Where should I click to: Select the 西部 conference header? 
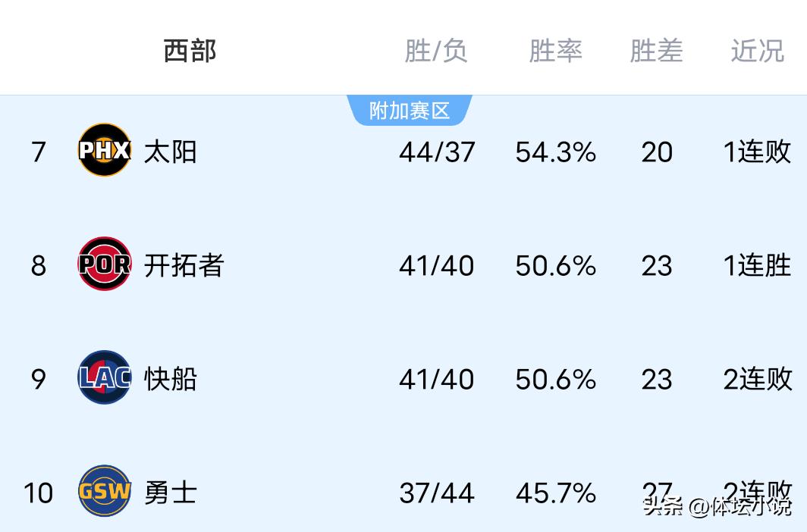pyautogui.click(x=190, y=51)
